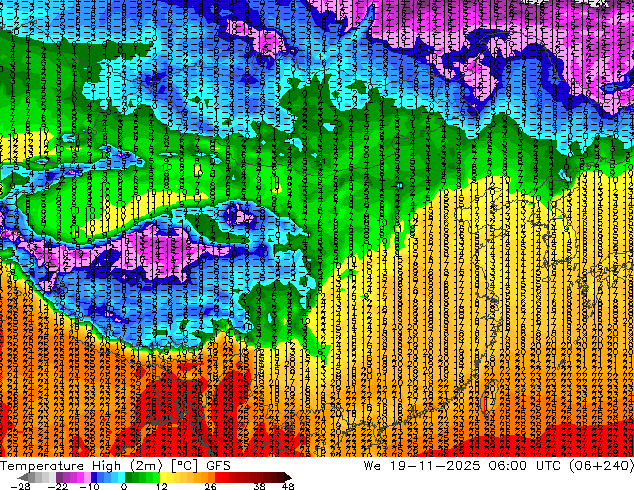The width and height of the screenshot is (634, 490).
Task: Click the '(06+240)' forecast run label
Action: pyautogui.click(x=601, y=466)
